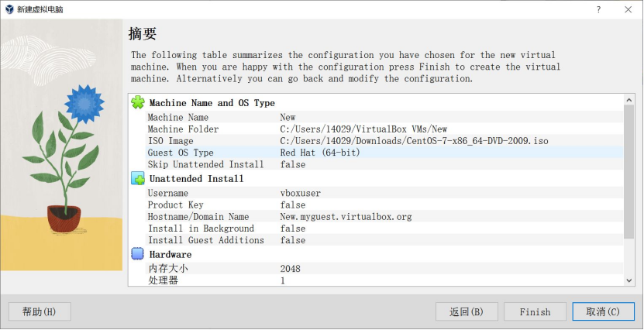Cancel the wizard with 取消(C)
This screenshot has height=330, width=644.
603,311
